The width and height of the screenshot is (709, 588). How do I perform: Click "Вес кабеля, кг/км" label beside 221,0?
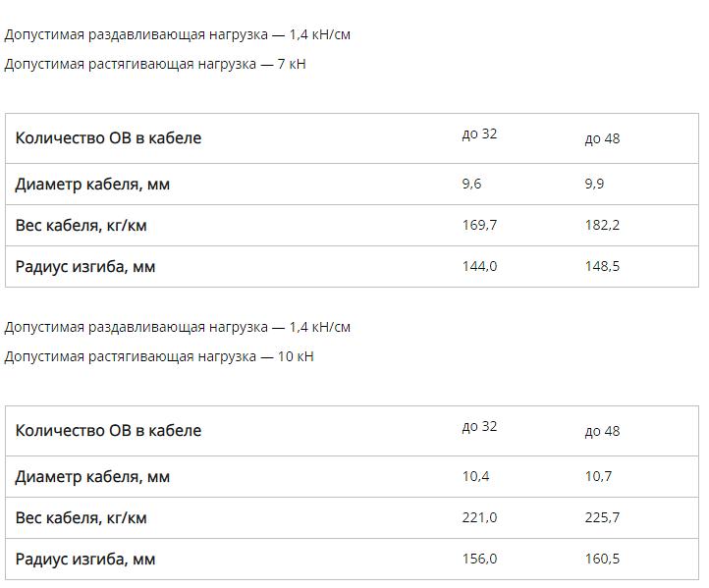82,518
